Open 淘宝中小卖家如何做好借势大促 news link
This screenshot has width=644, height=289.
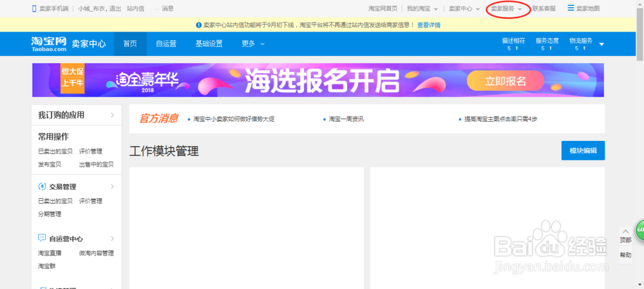[234, 119]
